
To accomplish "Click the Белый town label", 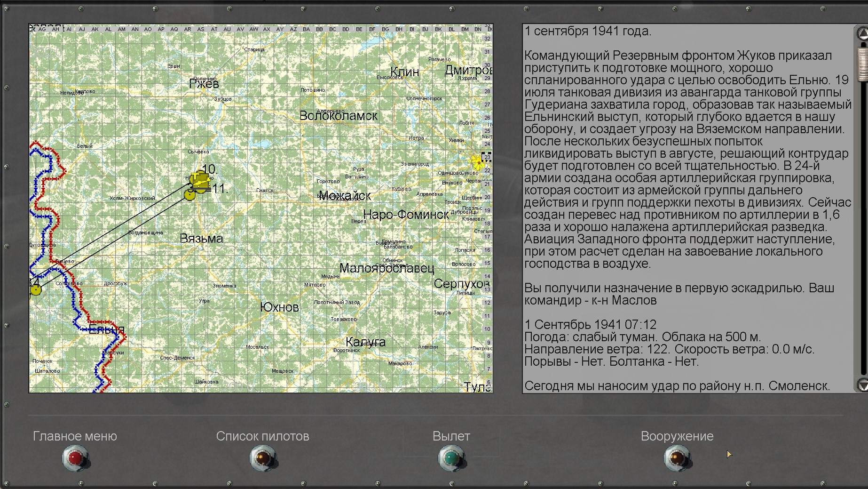I will pyautogui.click(x=85, y=146).
